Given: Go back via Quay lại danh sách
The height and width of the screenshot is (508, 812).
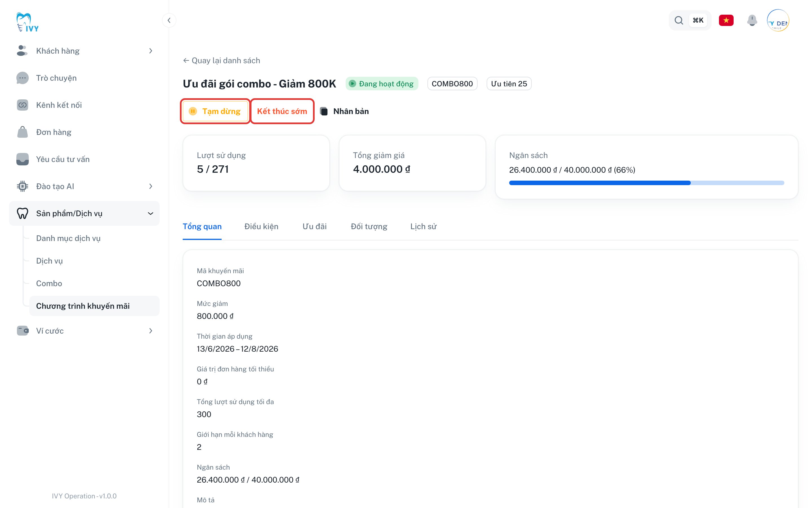Looking at the screenshot, I should tap(221, 60).
